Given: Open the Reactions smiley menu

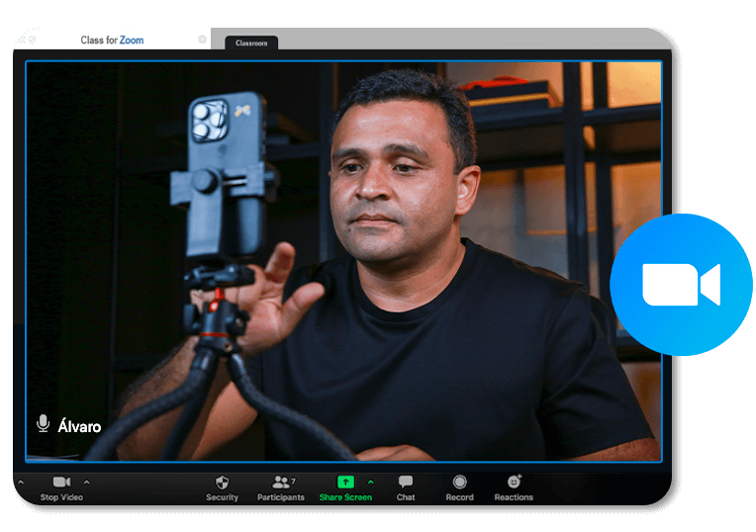Looking at the screenshot, I should (514, 488).
